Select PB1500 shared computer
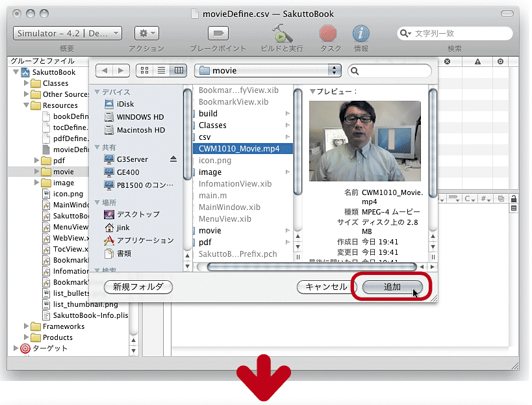The image size is (532, 405). (139, 185)
